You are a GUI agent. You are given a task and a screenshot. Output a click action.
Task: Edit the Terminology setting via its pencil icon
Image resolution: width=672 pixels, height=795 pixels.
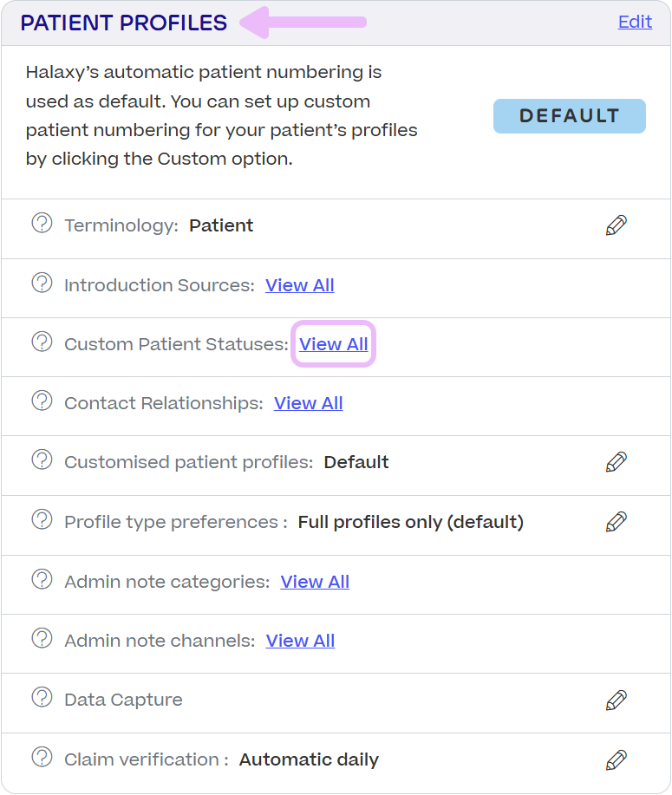click(616, 226)
